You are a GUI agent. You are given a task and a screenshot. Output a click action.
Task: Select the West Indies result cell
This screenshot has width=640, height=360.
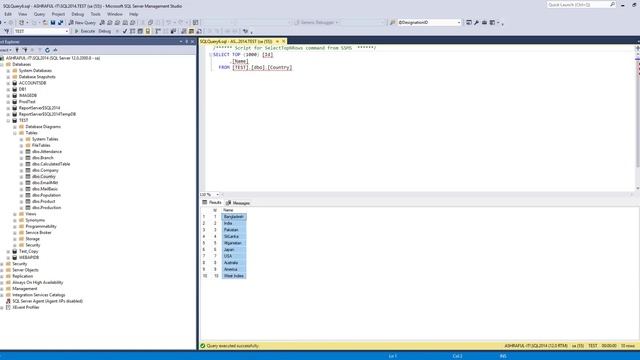tap(234, 276)
